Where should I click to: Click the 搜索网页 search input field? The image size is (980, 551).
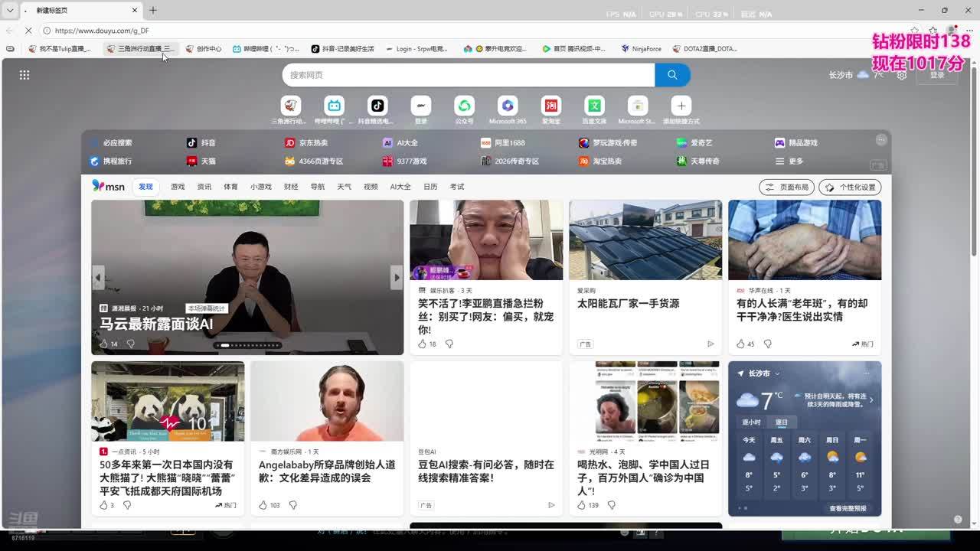(x=468, y=75)
